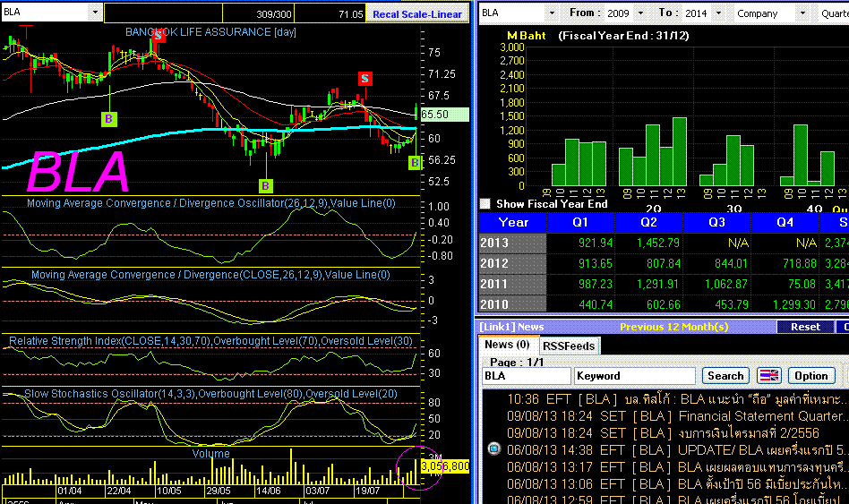Click the Slow Stochastics Oscillator indicator title
This screenshot has width=849, height=504.
tap(210, 394)
